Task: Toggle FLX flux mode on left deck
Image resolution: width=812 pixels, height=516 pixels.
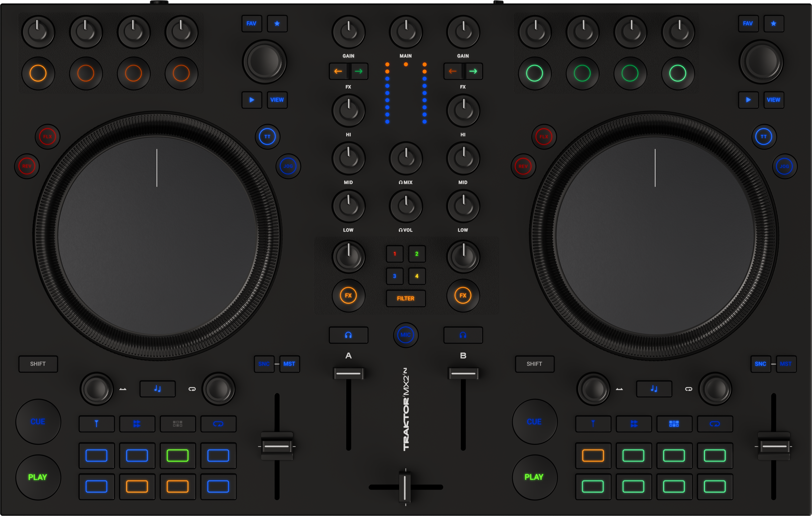Action: tap(48, 136)
